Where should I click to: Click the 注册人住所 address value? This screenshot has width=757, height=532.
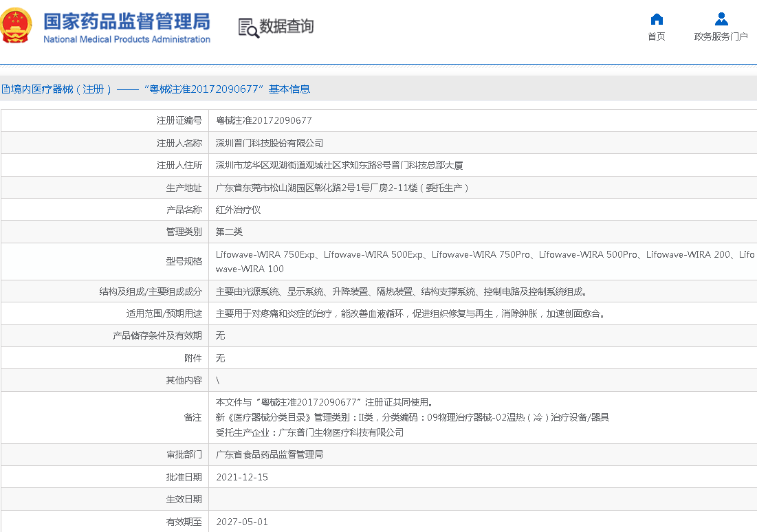[x=339, y=166]
